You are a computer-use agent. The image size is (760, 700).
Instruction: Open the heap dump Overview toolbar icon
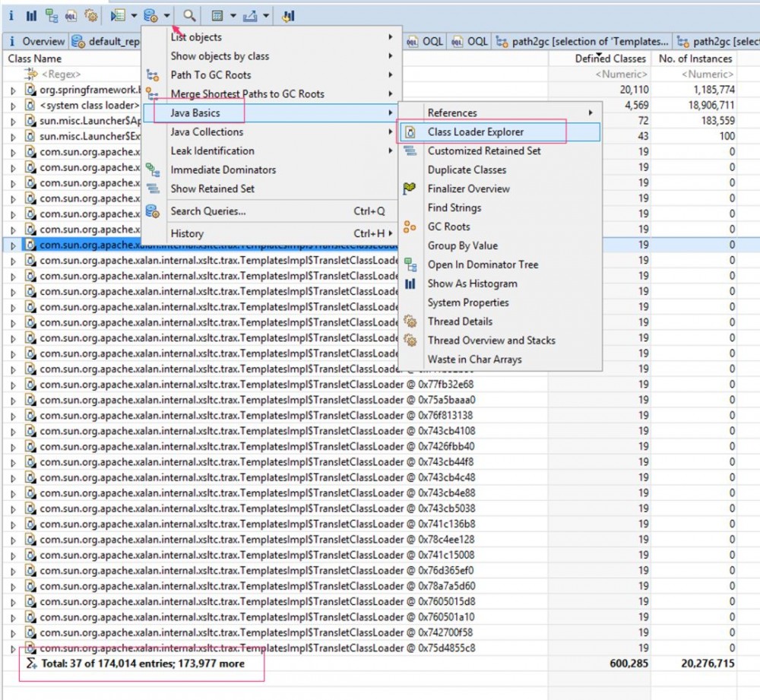point(11,15)
